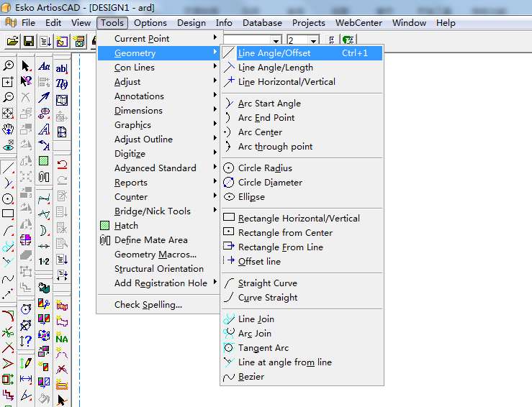Click the arrow Select tool
This screenshot has height=407, width=532.
26,66
